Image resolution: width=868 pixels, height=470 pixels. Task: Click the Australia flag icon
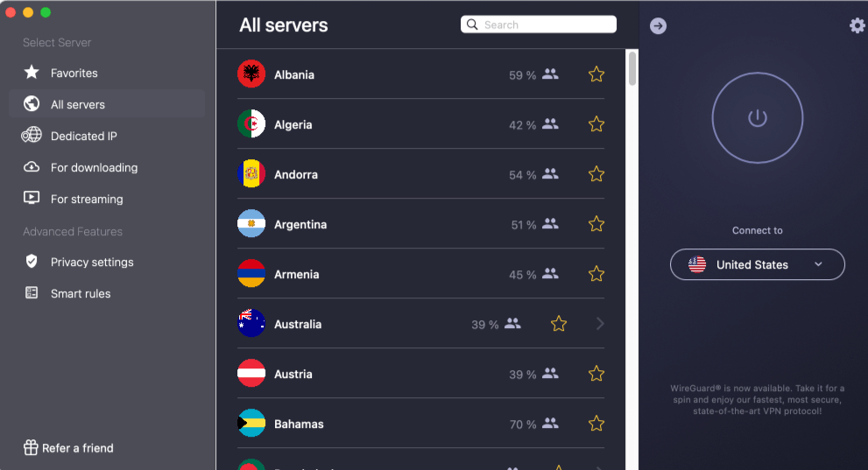pos(251,323)
